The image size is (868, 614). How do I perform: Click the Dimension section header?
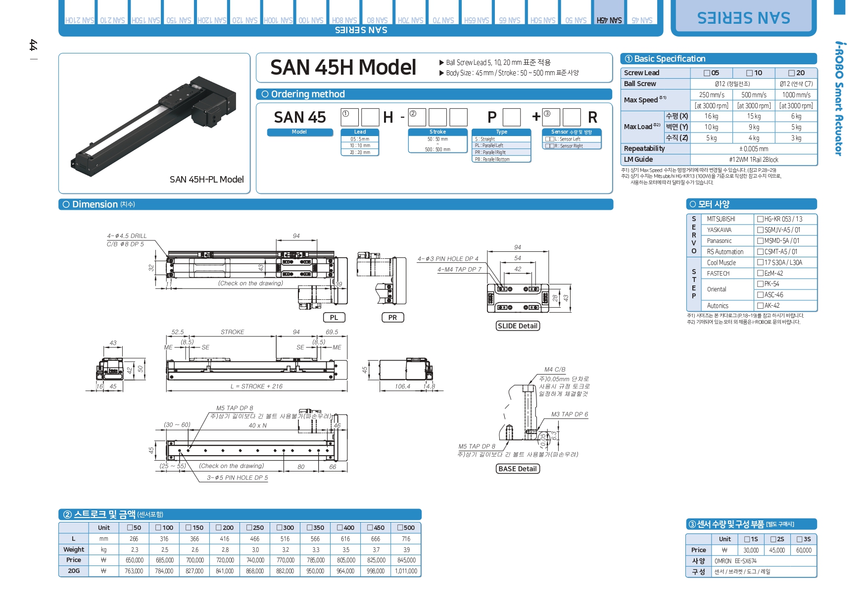pyautogui.click(x=336, y=204)
